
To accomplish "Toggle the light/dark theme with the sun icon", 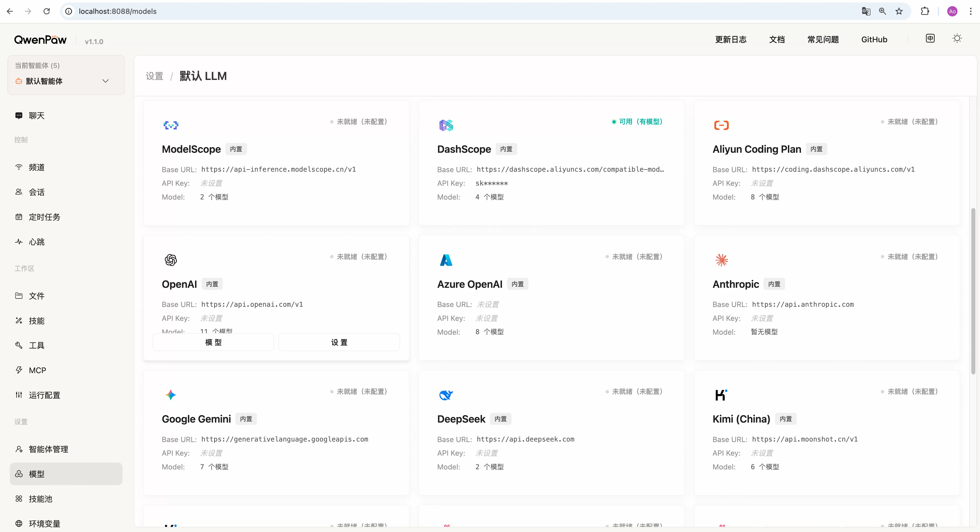I will click(x=957, y=38).
